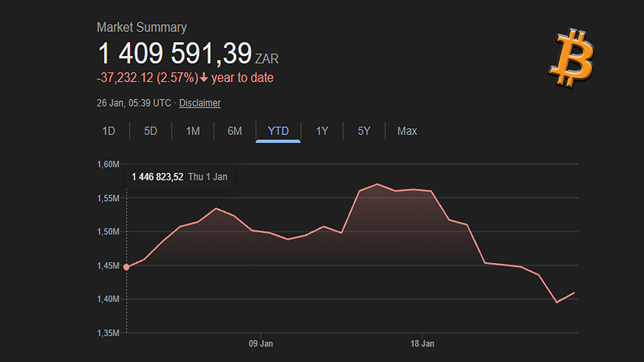
Task: Switch to the 1D time range tab
Action: (x=109, y=131)
